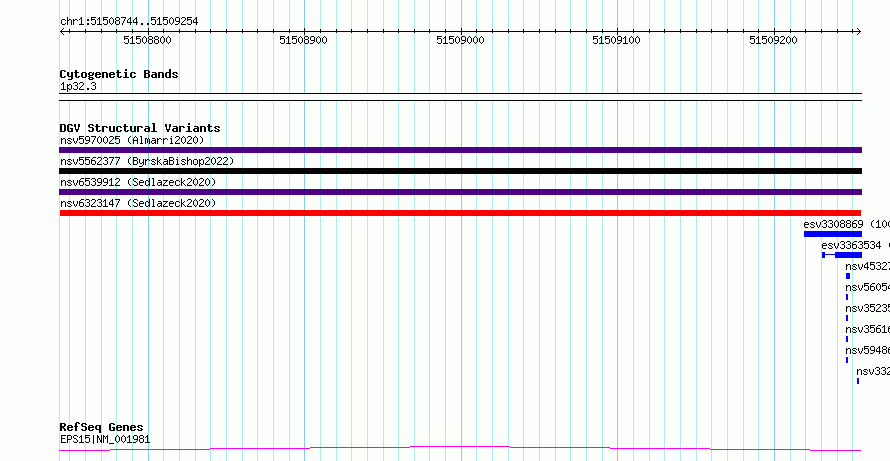Select the small blue block under nsv4532

tap(848, 276)
